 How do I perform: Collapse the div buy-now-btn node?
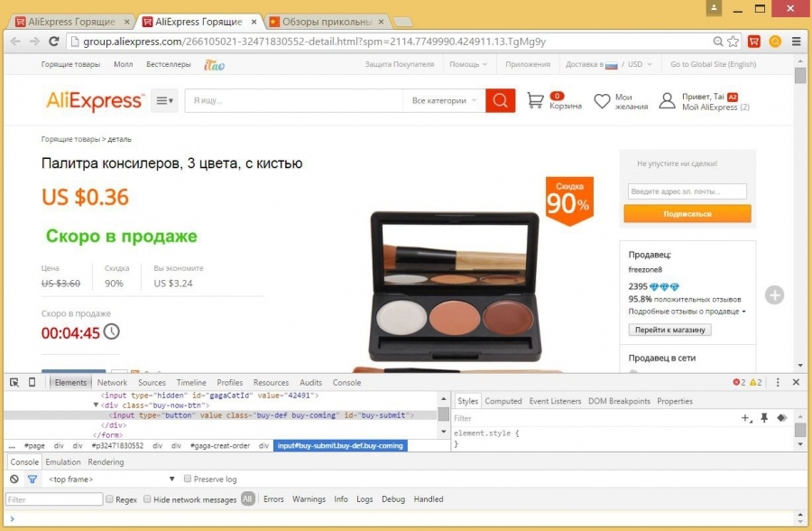click(x=97, y=405)
